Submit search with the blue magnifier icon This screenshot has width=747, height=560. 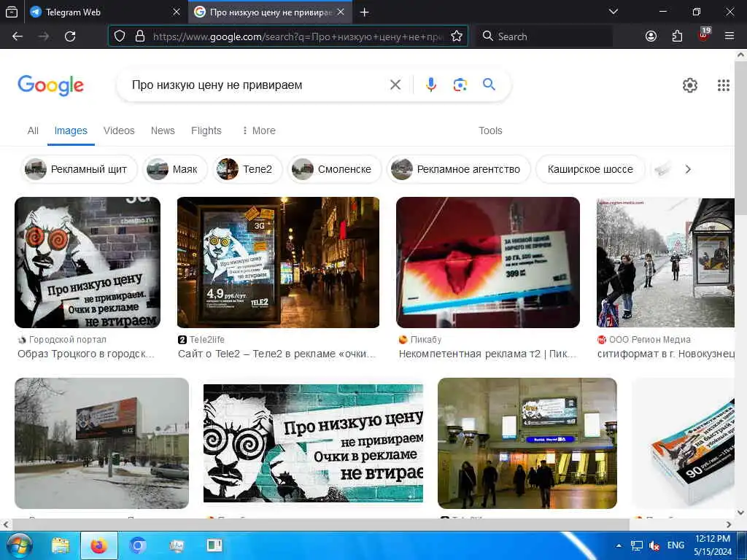coord(489,85)
